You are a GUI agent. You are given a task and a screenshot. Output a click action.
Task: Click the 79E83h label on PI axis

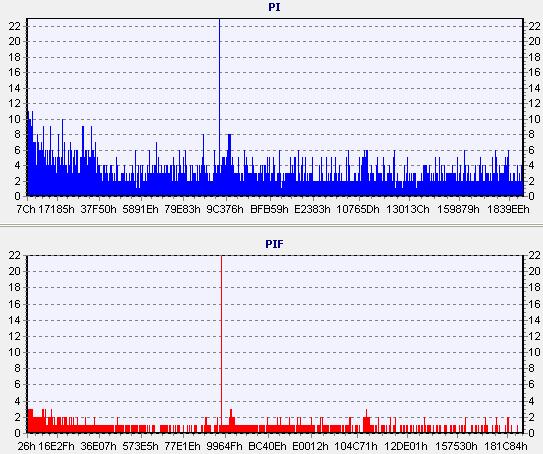pos(182,209)
